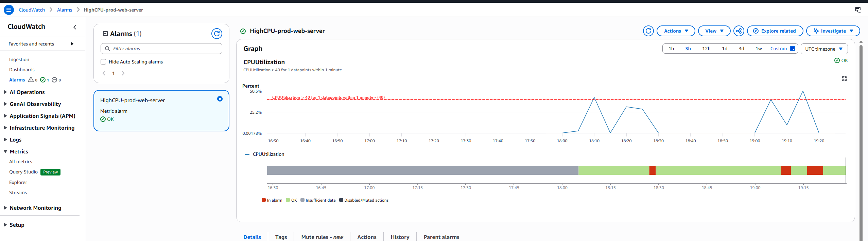Image resolution: width=868 pixels, height=241 pixels.
Task: Select the 1h time range
Action: click(x=671, y=49)
